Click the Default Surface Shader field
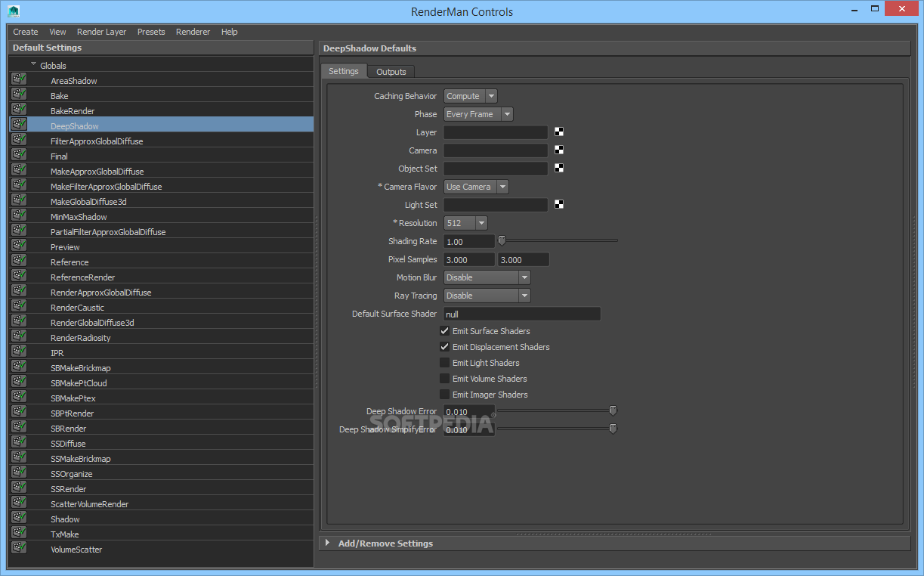Image resolution: width=924 pixels, height=576 pixels. click(x=522, y=314)
